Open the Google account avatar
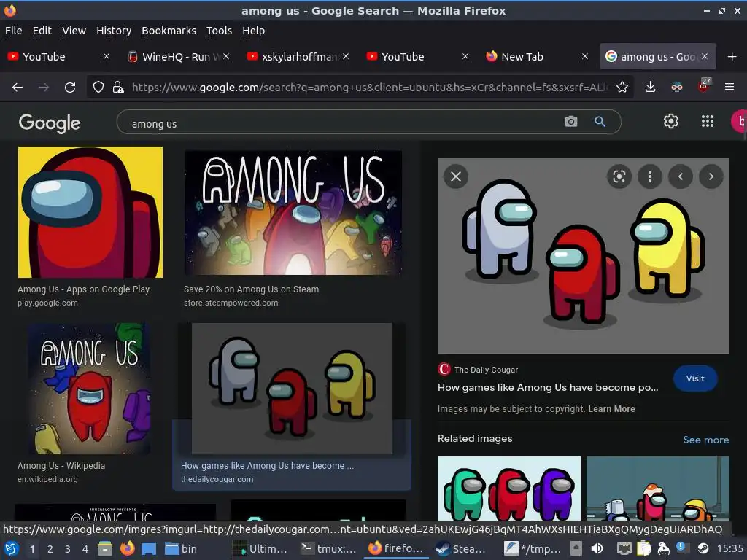The height and width of the screenshot is (560, 747). click(739, 122)
